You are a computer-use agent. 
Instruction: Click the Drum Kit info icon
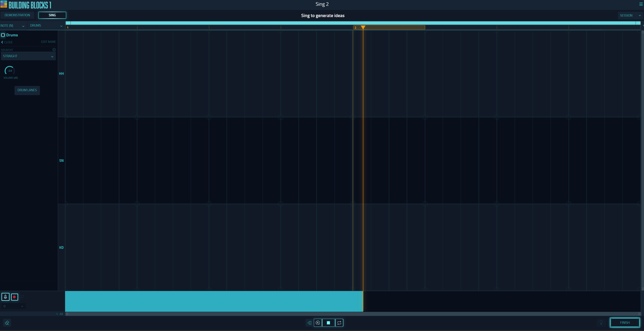click(x=54, y=50)
